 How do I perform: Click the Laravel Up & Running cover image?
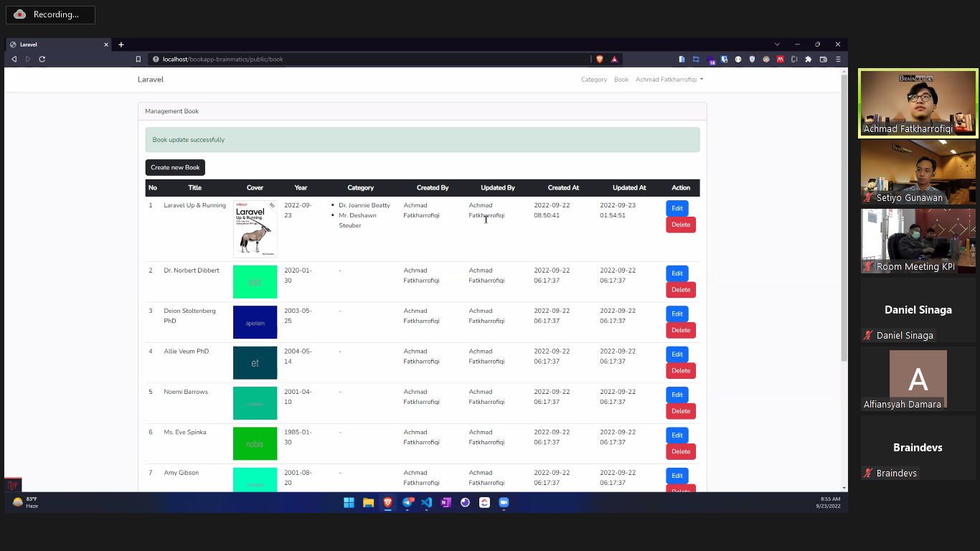255,229
